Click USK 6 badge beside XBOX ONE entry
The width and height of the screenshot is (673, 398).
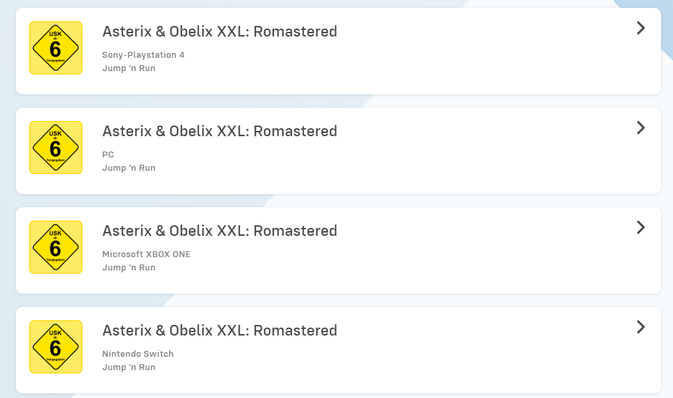pyautogui.click(x=56, y=247)
